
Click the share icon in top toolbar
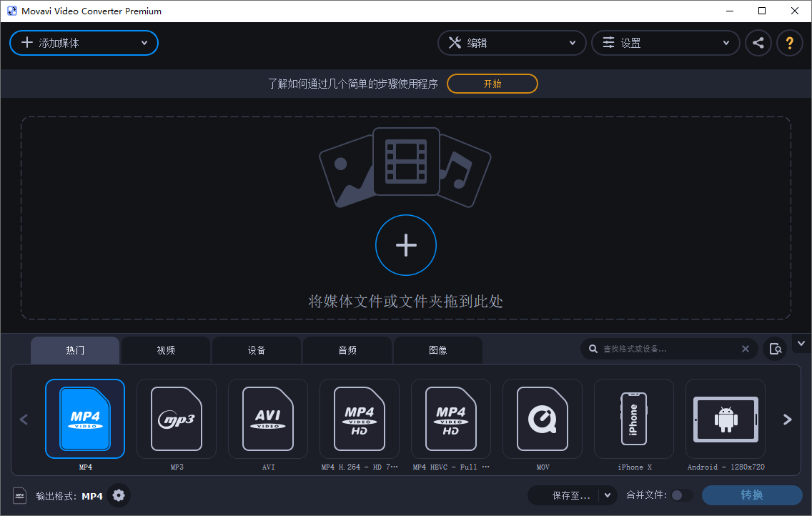[x=758, y=43]
